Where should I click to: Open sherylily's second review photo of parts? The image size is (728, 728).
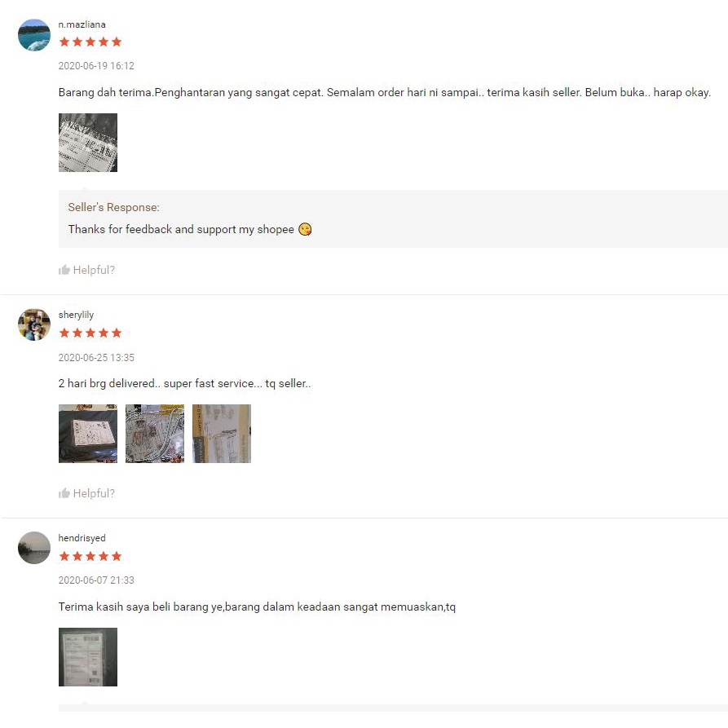click(x=155, y=434)
